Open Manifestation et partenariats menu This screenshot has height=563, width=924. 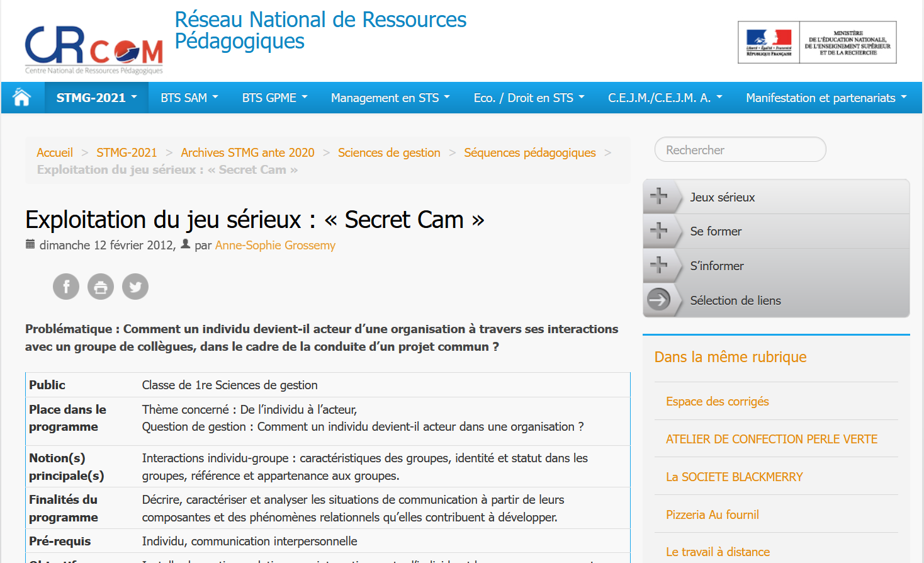pyautogui.click(x=826, y=98)
